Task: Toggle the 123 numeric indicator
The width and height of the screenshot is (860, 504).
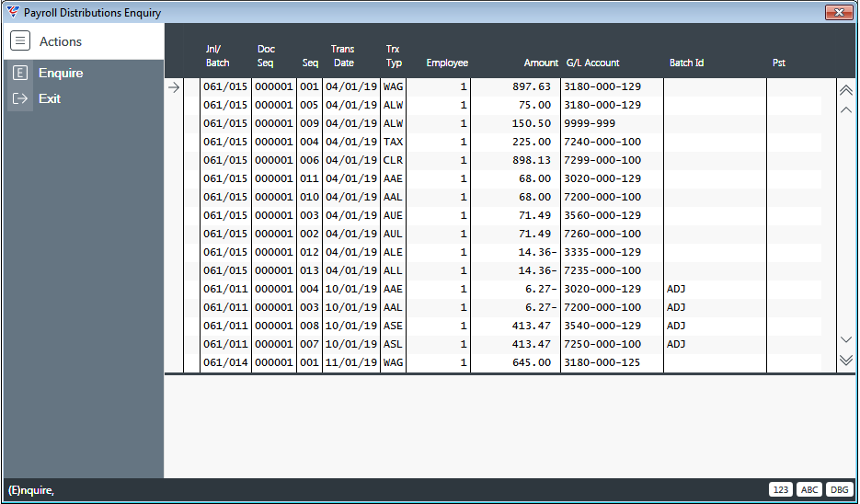Action: 781,489
